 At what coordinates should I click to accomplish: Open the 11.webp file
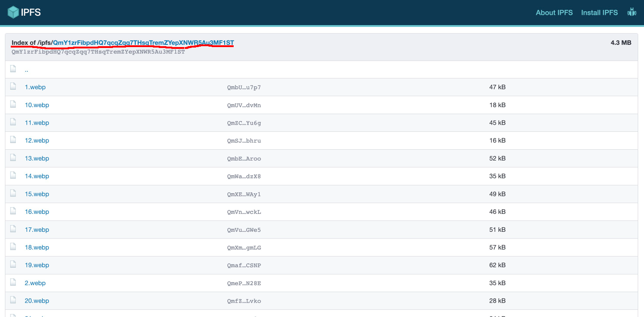[37, 123]
